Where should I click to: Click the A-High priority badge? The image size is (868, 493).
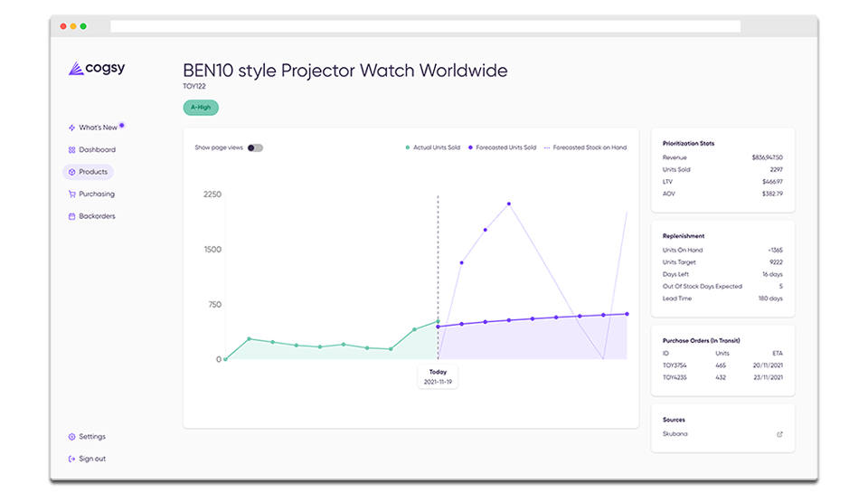coord(201,108)
